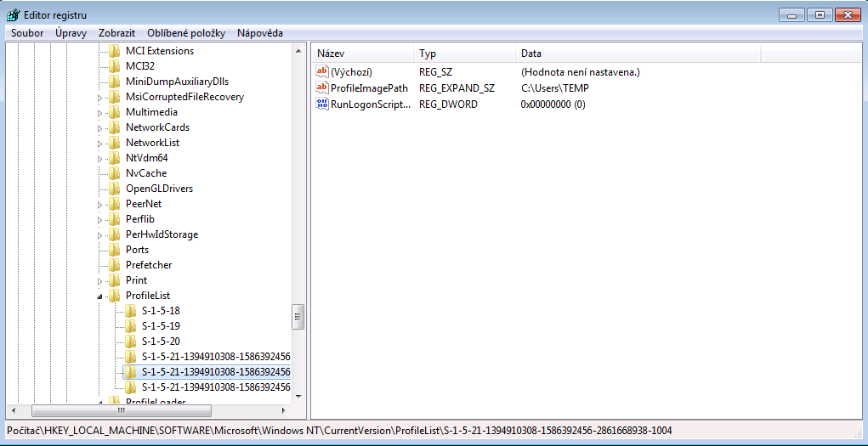Click the tree horizontal scrollbar thumb
This screenshot has height=446, width=868.
click(x=122, y=410)
